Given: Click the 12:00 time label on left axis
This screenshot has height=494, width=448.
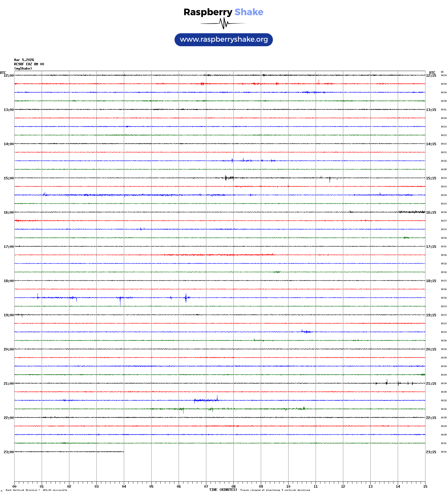Looking at the screenshot, I should pos(9,76).
